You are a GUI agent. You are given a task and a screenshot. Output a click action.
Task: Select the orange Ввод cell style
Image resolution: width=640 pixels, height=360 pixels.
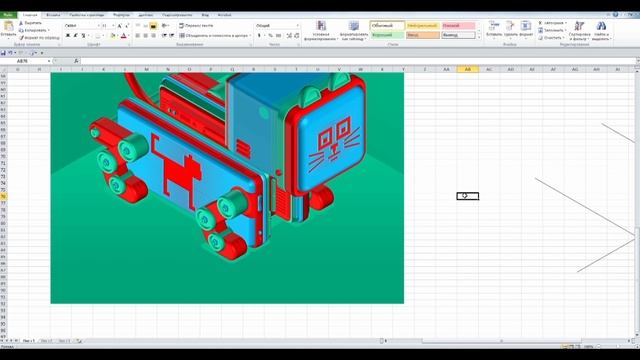point(423,35)
